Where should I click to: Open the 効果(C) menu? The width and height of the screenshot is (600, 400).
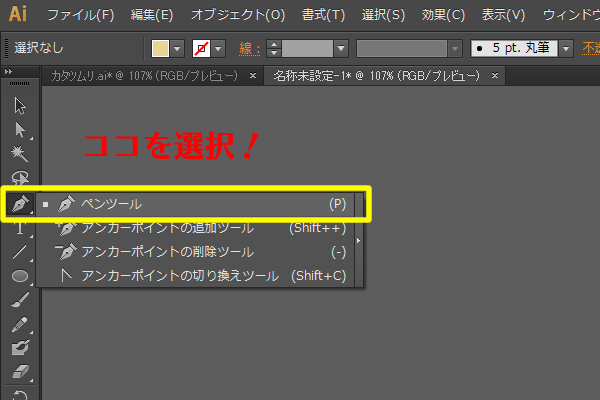[442, 15]
